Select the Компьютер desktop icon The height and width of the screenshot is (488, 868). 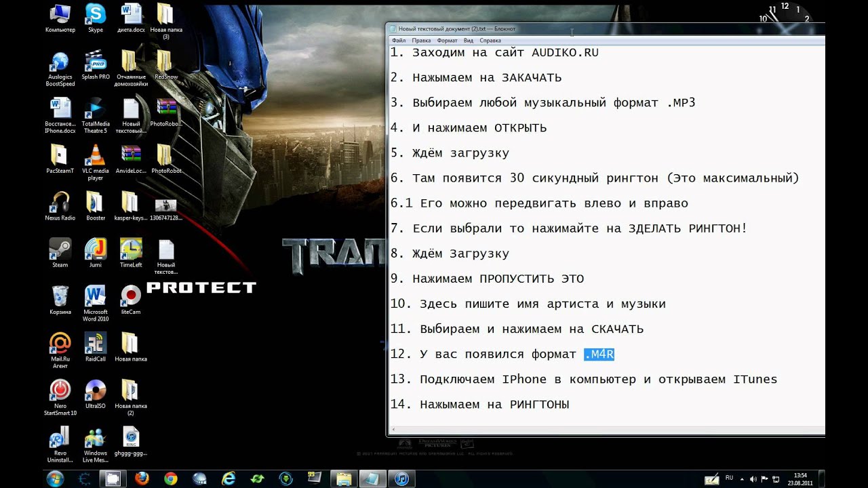pos(60,18)
